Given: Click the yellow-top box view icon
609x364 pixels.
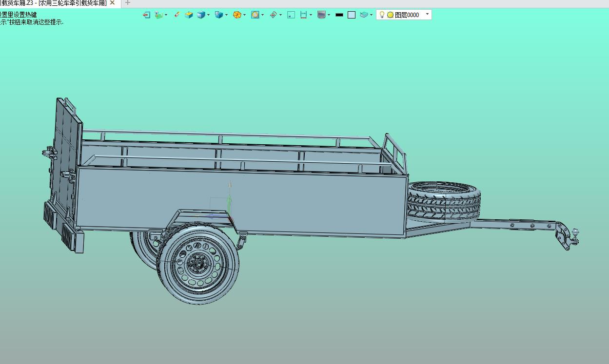Looking at the screenshot, I should pyautogui.click(x=189, y=15).
